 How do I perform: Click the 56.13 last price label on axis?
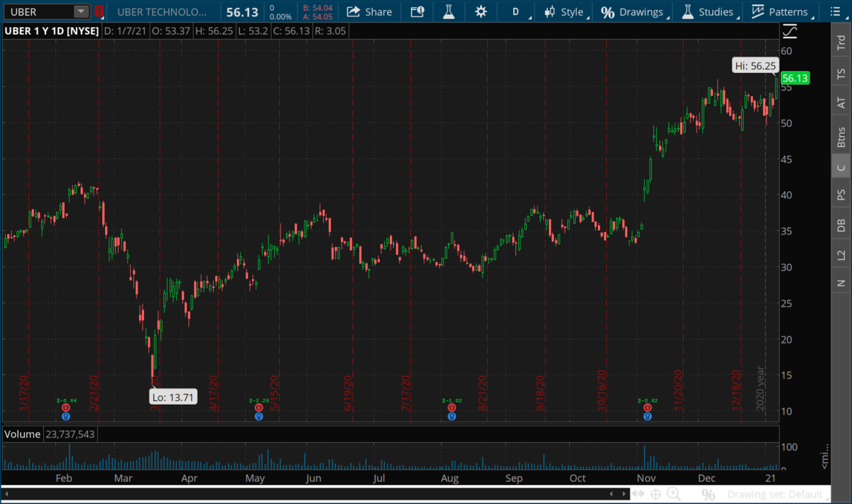(x=794, y=78)
